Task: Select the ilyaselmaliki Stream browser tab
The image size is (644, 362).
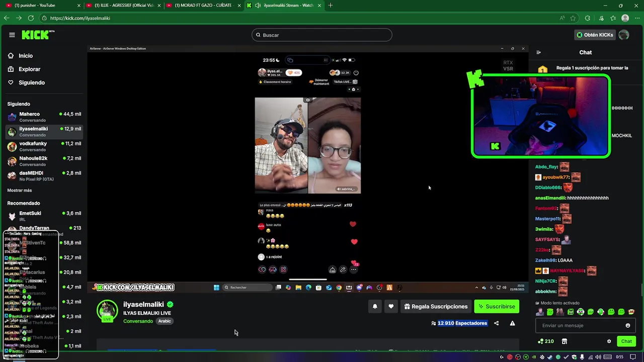Action: click(284, 5)
